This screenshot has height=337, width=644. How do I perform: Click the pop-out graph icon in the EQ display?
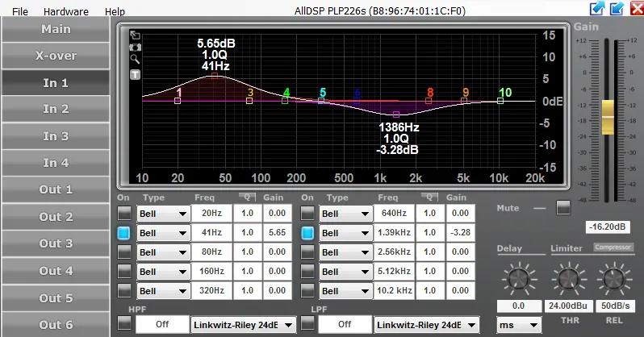coord(135,35)
